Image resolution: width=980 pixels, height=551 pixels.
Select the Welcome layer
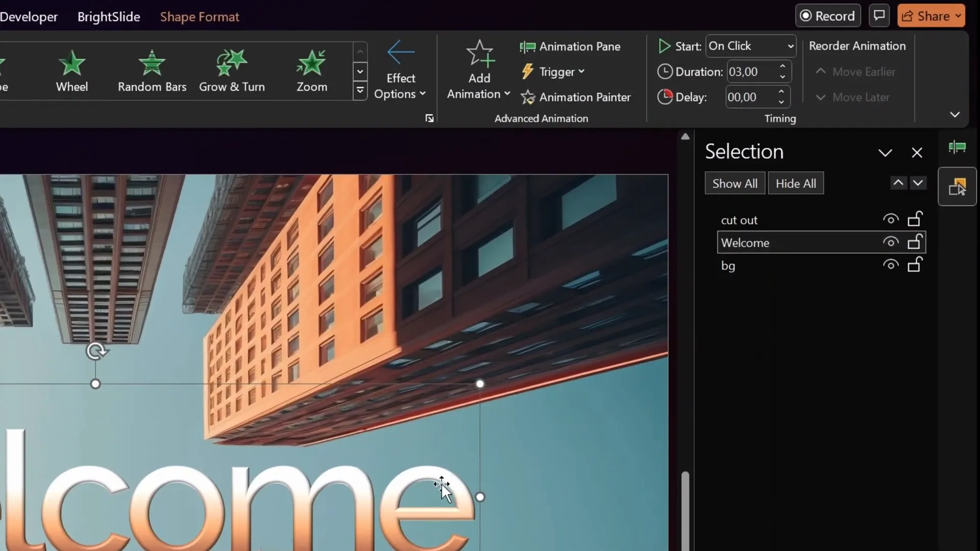[821, 242]
